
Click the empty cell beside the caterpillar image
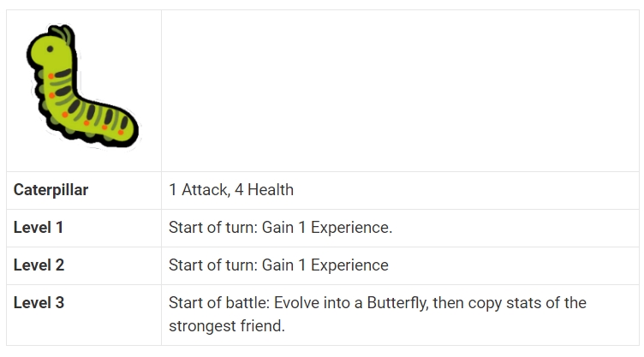400,91
